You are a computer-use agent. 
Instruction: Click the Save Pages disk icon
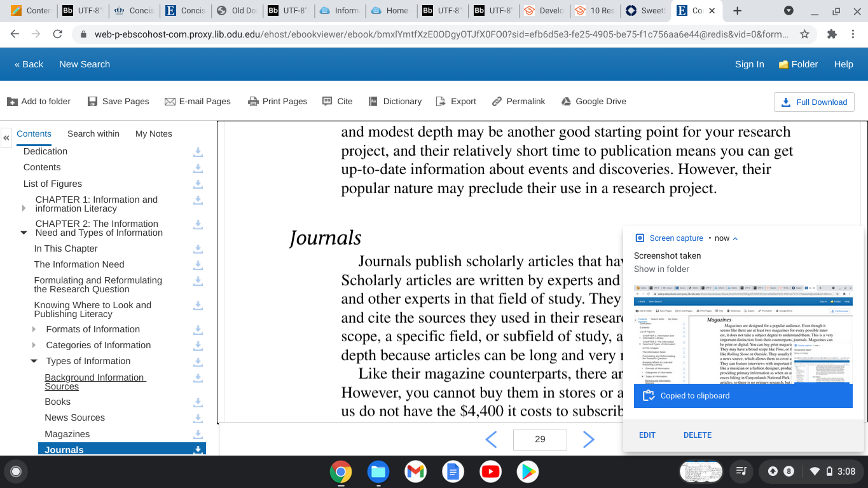click(x=92, y=102)
